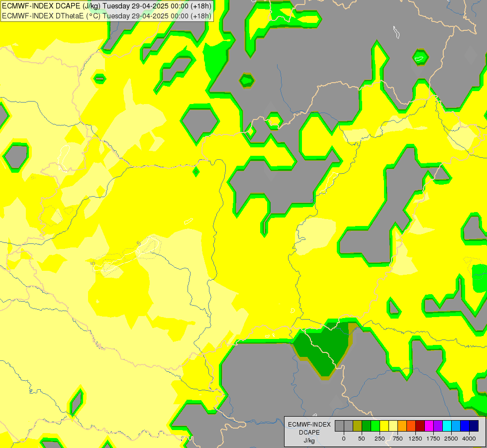Click the light blue legend swatch
This screenshot has width=487, height=448.
456,426
